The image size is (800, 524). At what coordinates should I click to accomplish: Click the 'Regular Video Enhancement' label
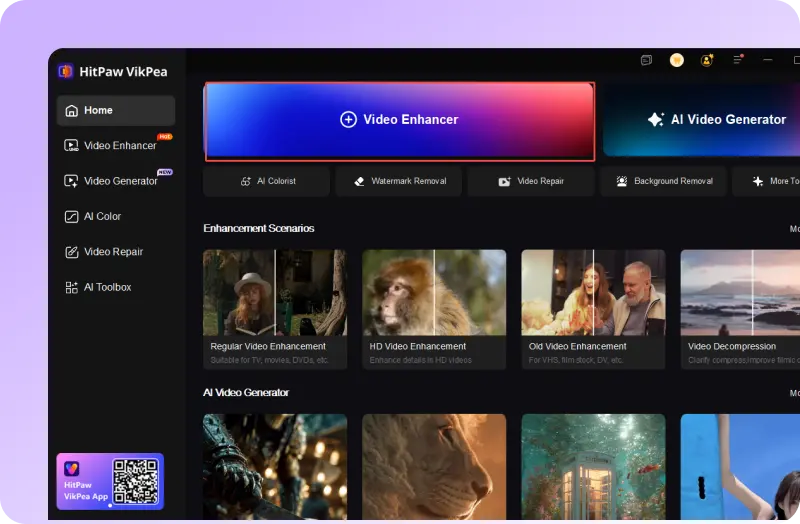pyautogui.click(x=268, y=346)
